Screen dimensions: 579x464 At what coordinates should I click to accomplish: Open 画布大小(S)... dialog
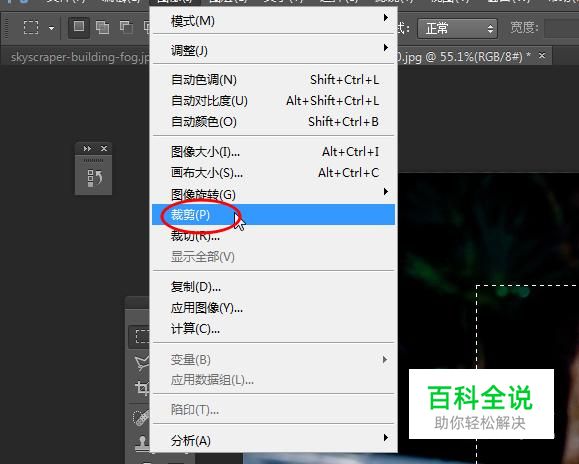click(274, 172)
